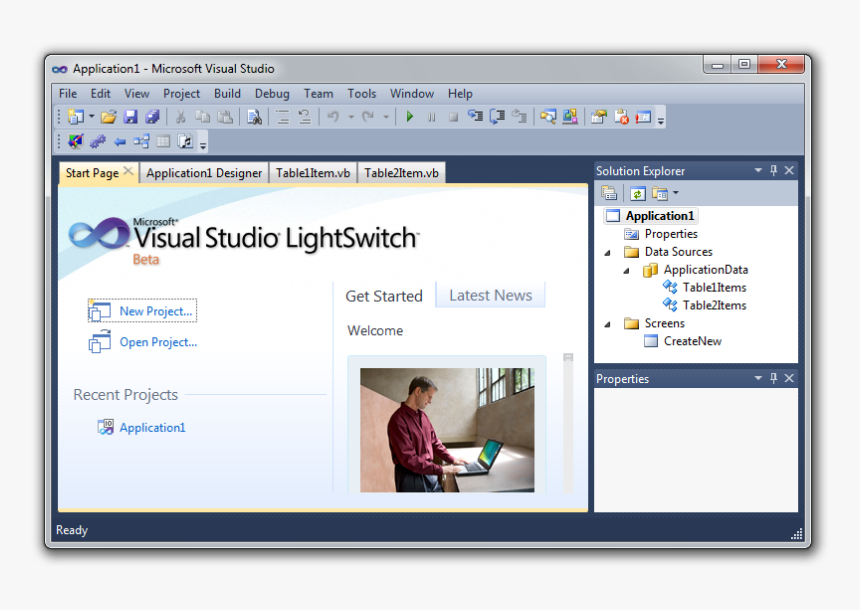The width and height of the screenshot is (860, 610).
Task: Click the paint palette icon in second toolbar
Action: pyautogui.click(x=76, y=142)
